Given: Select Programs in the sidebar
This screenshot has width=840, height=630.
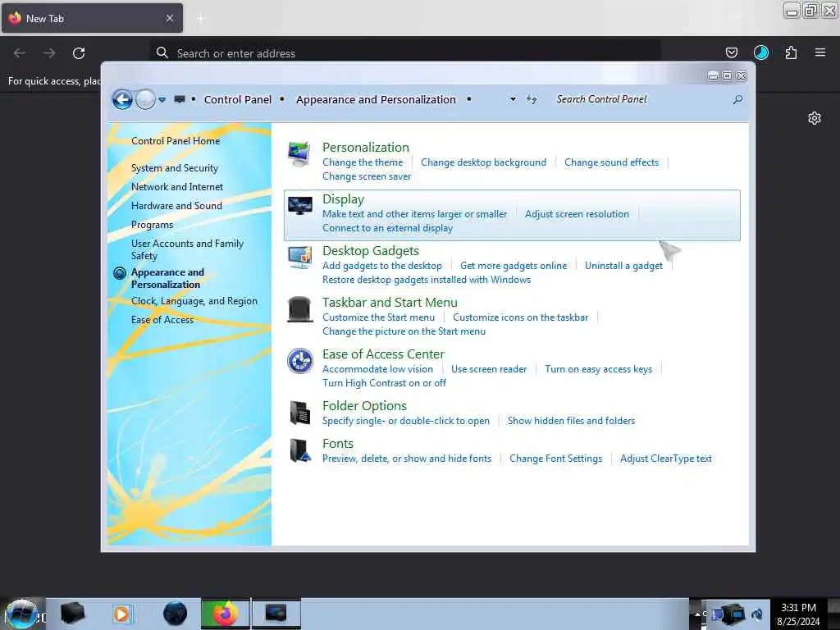Looking at the screenshot, I should click(152, 225).
